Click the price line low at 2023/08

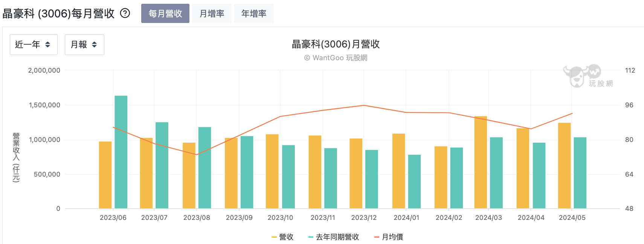(x=197, y=154)
